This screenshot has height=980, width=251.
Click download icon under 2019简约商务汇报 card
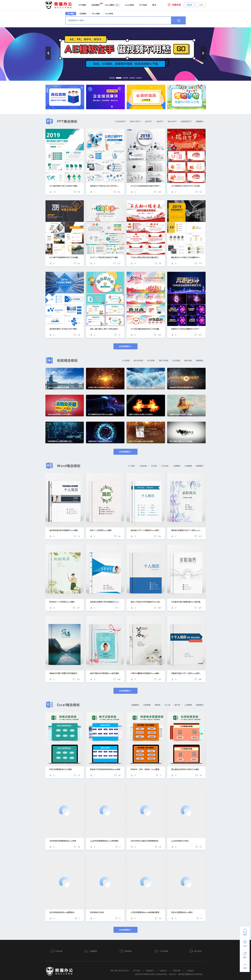(50, 192)
